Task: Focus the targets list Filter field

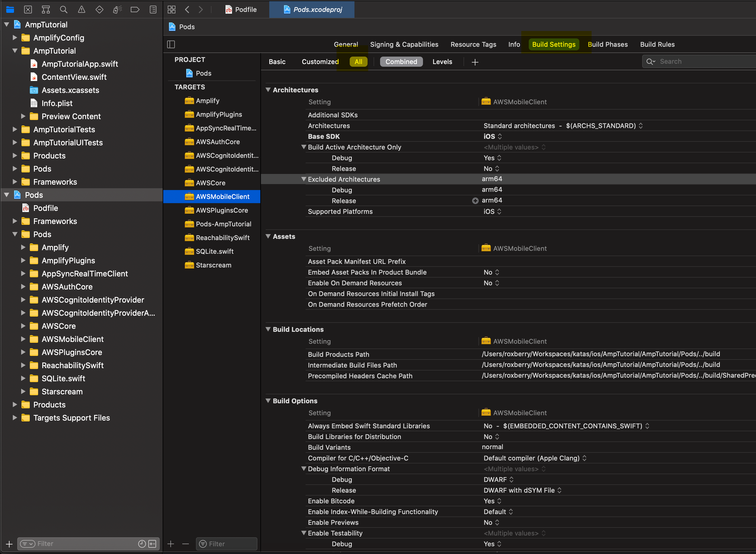Action: coord(227,544)
